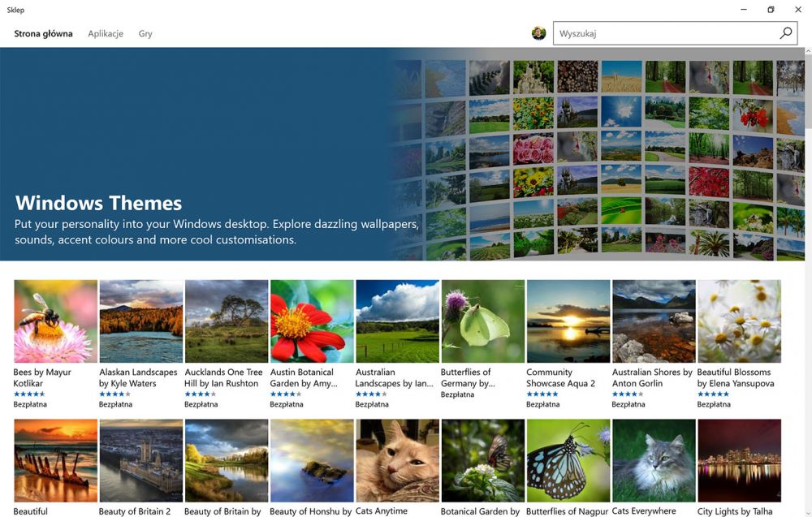Open City Lights by Talha thumbnail
The height and width of the screenshot is (517, 812).
click(x=739, y=460)
